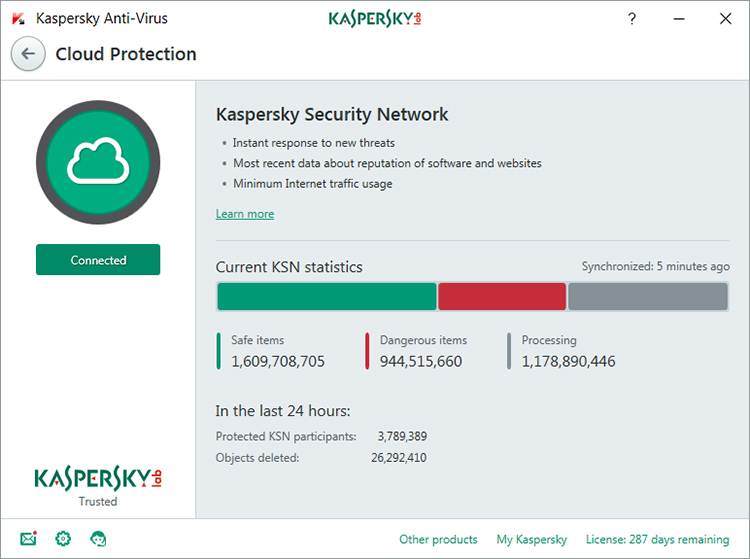Click the Connected status button

98,260
